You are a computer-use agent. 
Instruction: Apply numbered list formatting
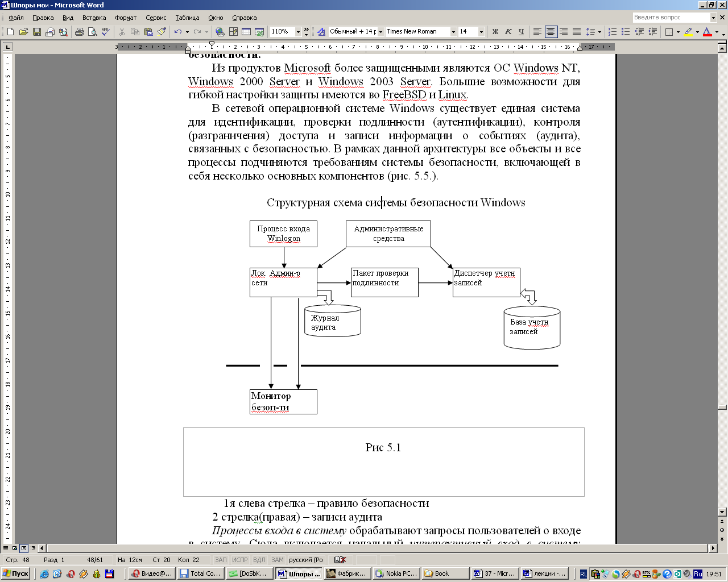pyautogui.click(x=613, y=32)
